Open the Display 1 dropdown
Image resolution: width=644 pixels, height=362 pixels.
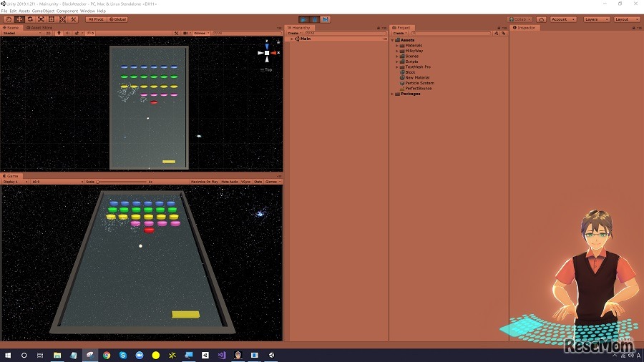point(15,182)
